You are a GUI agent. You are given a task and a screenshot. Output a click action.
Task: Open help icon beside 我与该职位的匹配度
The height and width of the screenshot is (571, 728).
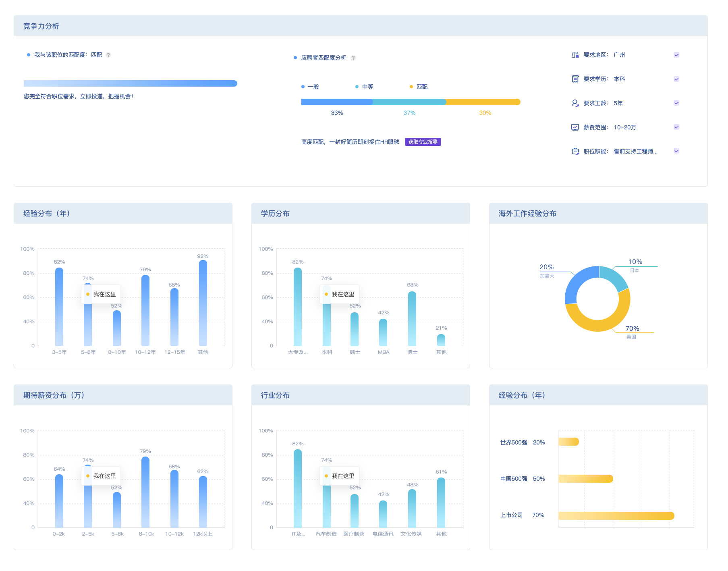(x=108, y=55)
